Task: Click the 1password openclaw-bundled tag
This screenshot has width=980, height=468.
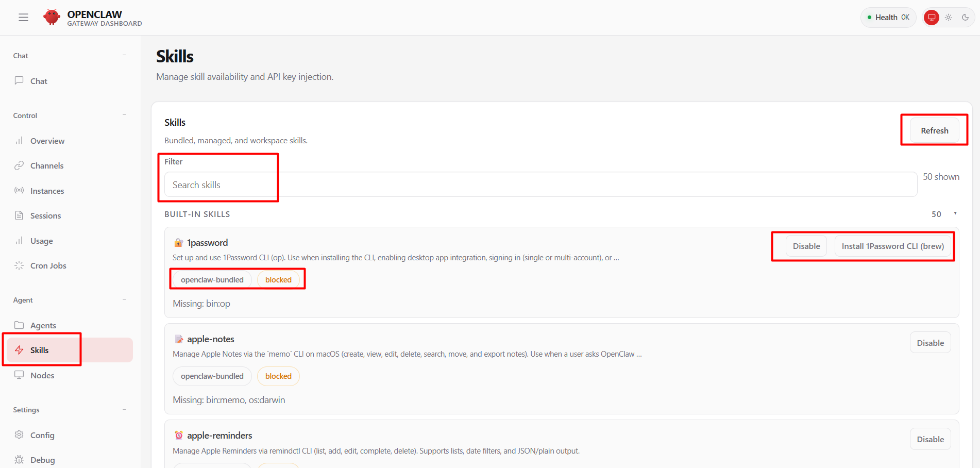Action: [212, 279]
